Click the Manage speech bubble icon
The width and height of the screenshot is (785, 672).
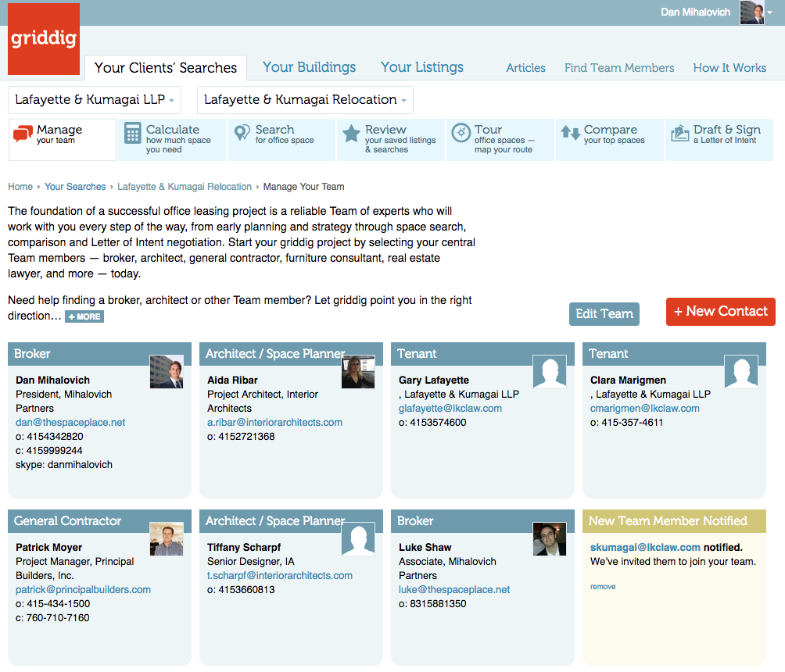(23, 134)
